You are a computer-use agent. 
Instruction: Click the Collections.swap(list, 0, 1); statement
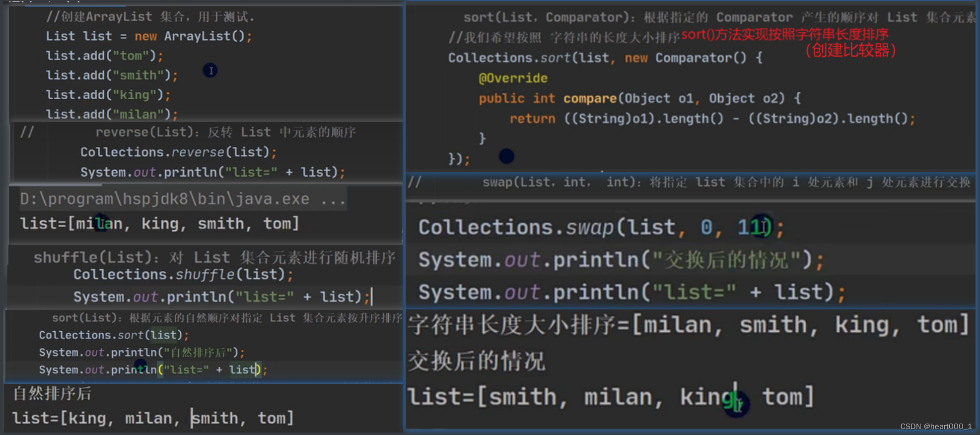pyautogui.click(x=601, y=228)
